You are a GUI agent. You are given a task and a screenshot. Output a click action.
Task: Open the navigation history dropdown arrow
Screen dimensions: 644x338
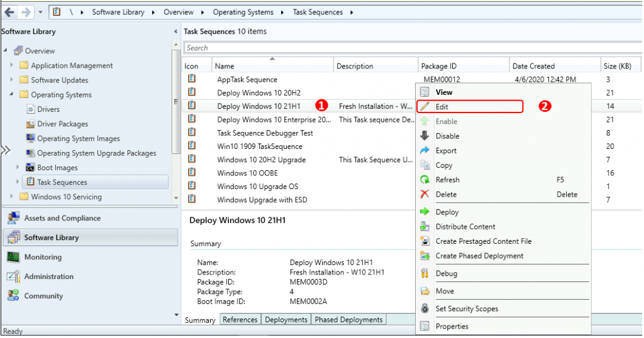pyautogui.click(x=40, y=13)
